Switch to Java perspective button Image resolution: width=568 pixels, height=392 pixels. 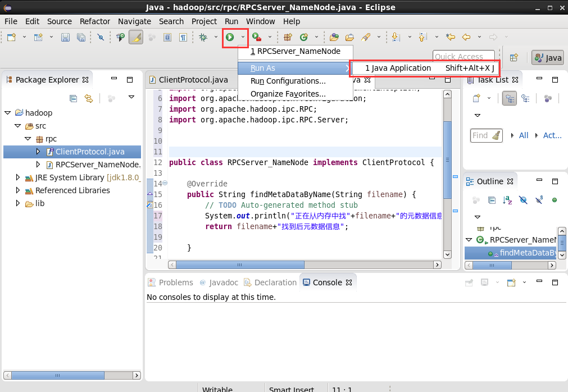548,57
